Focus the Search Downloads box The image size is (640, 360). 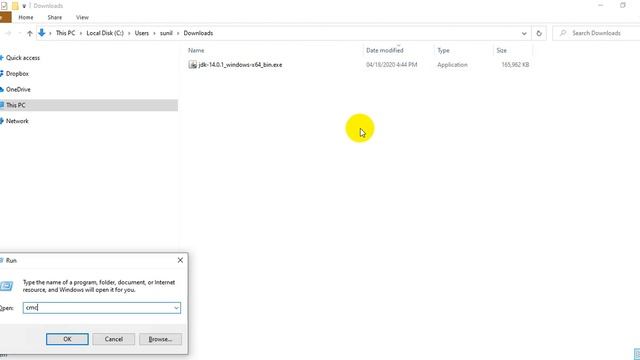point(596,33)
